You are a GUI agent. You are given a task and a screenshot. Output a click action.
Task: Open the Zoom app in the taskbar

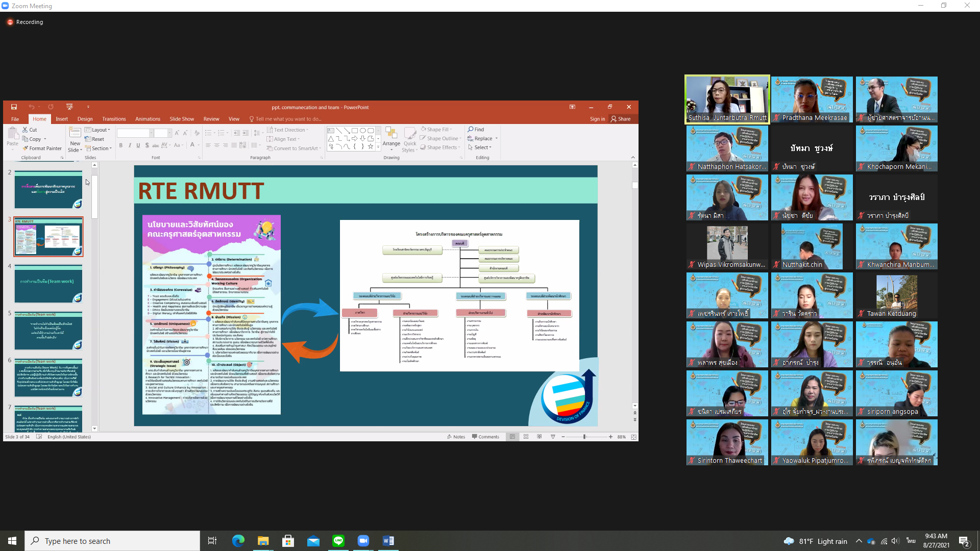pyautogui.click(x=363, y=541)
